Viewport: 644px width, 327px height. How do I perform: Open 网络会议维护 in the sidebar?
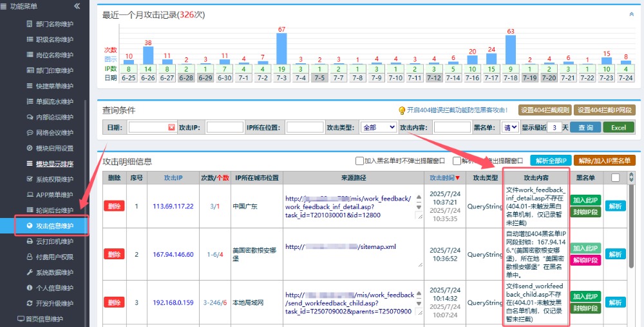(54, 133)
